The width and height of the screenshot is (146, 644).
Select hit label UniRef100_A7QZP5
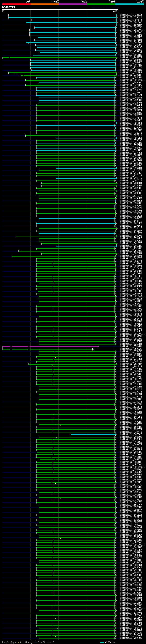[x=131, y=35]
